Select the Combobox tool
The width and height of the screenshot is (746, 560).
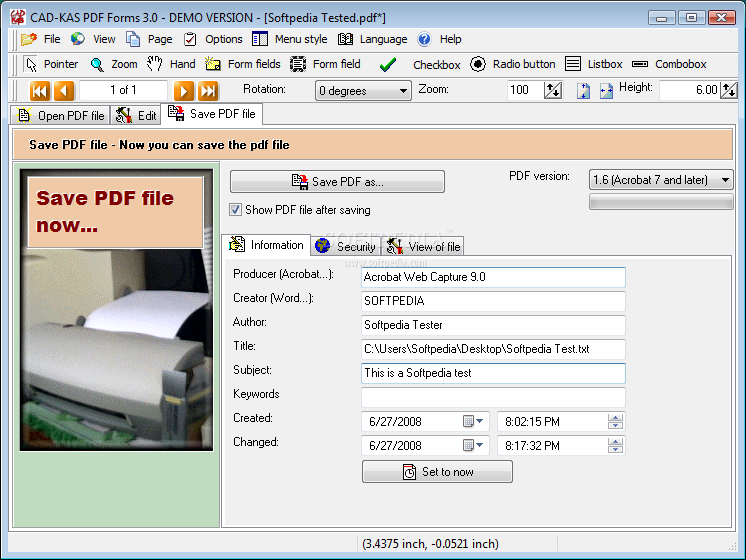click(x=669, y=64)
